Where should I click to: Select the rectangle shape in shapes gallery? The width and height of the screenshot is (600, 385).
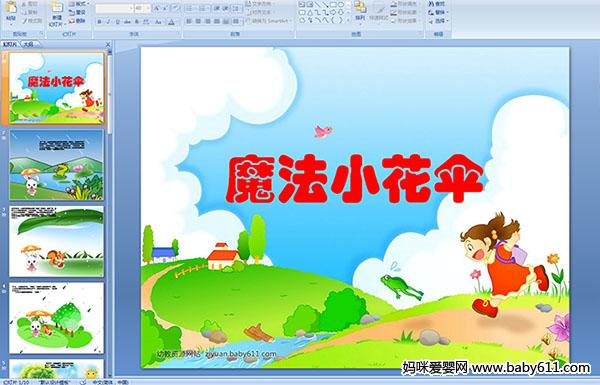(x=334, y=5)
